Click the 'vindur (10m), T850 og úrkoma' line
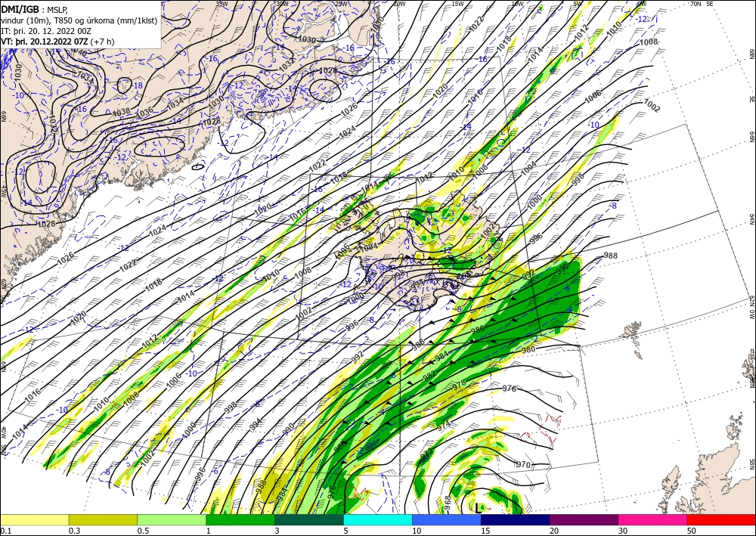 pyautogui.click(x=79, y=20)
